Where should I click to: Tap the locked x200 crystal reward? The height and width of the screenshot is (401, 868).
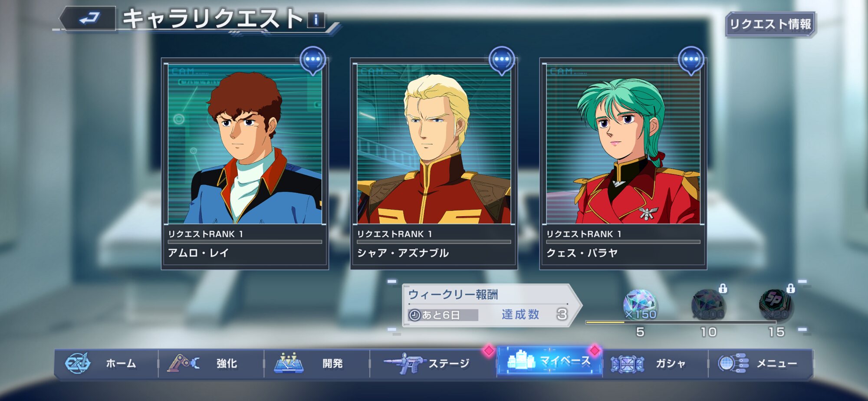coord(708,304)
